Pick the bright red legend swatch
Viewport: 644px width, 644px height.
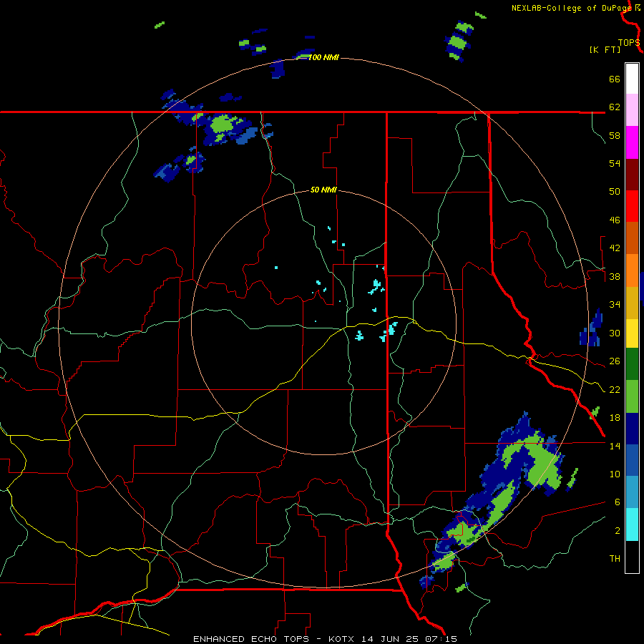pyautogui.click(x=632, y=206)
